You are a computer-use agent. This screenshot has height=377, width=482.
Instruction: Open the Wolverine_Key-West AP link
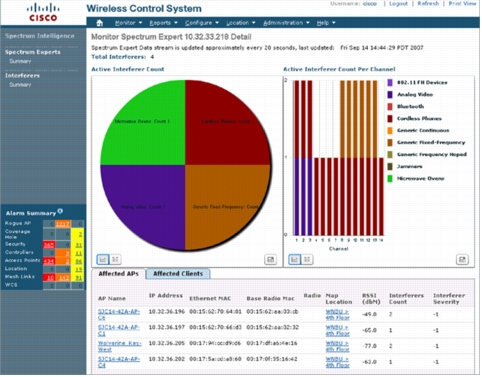point(119,346)
